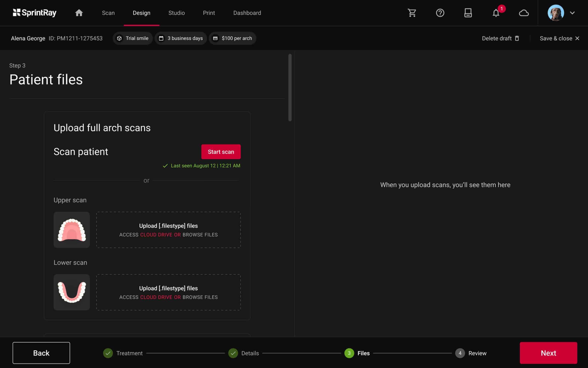588x368 pixels.
Task: Browse files for Upper scan
Action: point(200,235)
